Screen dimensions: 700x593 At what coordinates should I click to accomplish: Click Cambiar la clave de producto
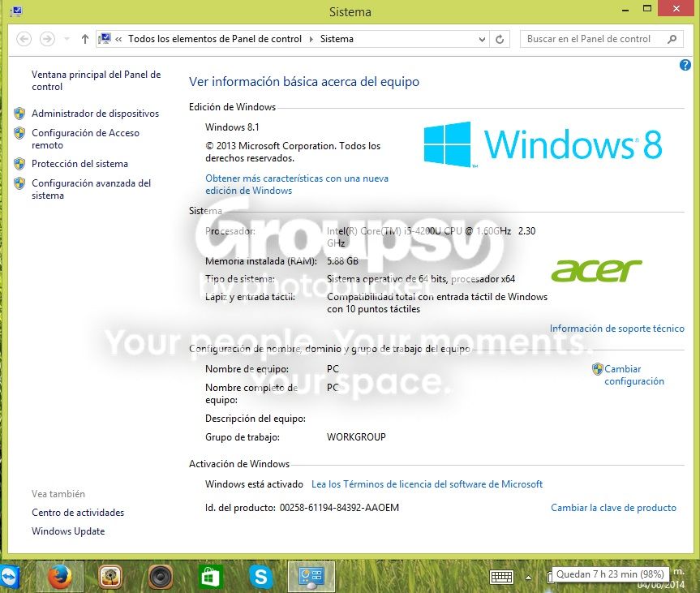tap(613, 508)
